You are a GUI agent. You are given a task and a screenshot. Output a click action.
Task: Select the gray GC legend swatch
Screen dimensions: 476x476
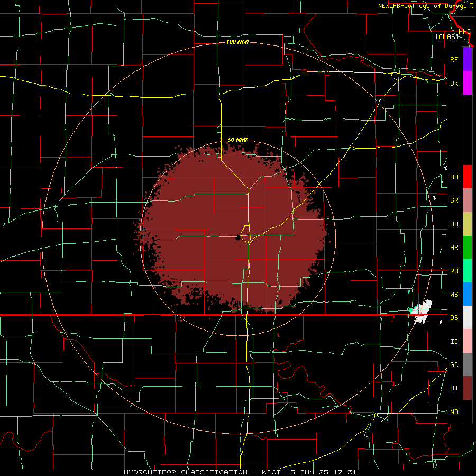click(467, 364)
